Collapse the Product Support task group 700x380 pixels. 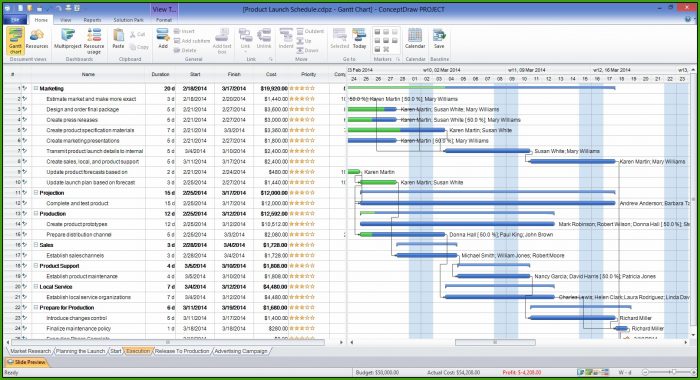pos(36,266)
